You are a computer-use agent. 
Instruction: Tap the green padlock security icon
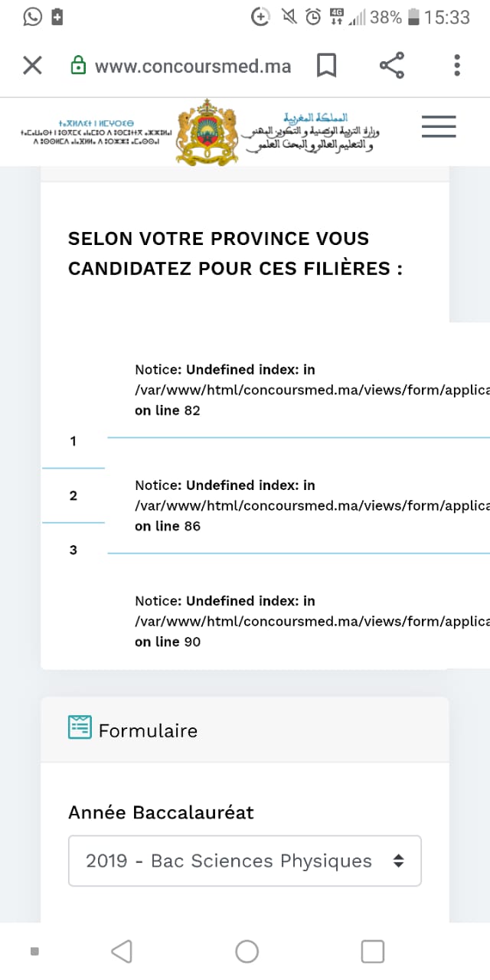point(78,66)
